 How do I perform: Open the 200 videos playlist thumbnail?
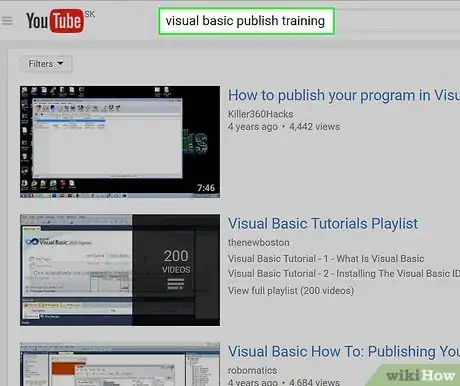(x=120, y=270)
